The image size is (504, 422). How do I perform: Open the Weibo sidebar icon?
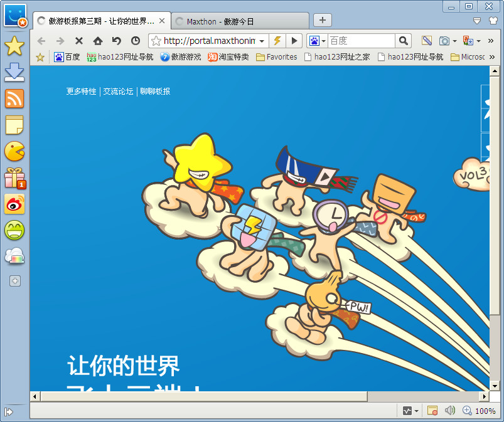point(14,204)
